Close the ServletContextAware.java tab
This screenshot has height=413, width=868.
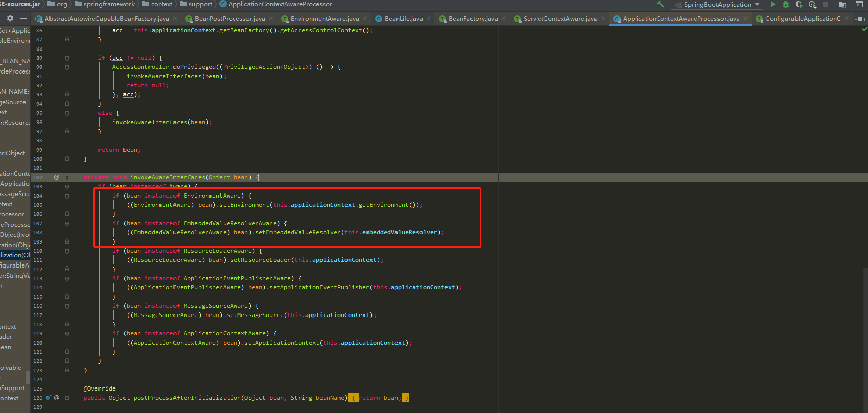[603, 19]
